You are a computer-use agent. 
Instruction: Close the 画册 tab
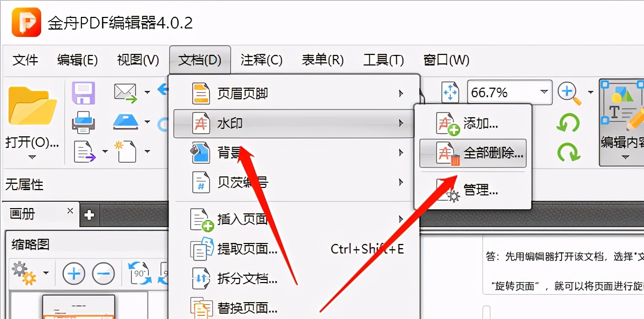70,211
